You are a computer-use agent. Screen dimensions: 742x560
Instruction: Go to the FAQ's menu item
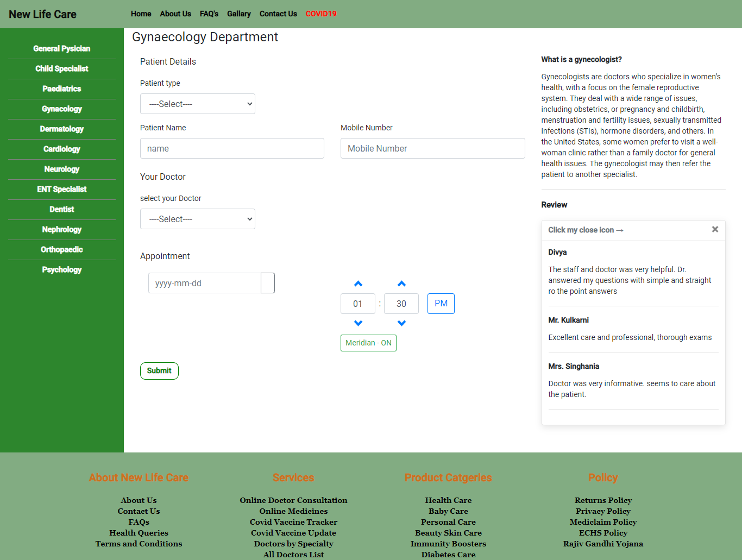[x=209, y=14]
